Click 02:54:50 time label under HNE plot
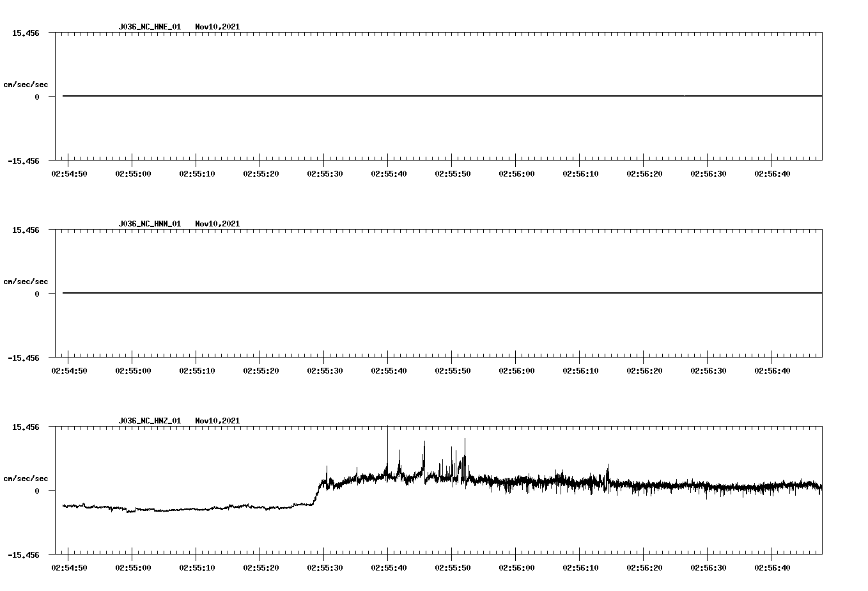 (x=69, y=174)
